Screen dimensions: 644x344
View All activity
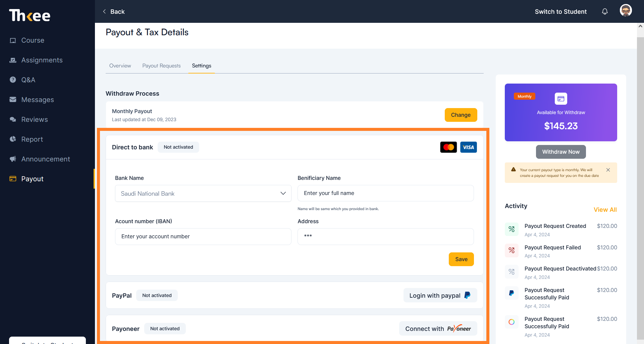point(605,210)
